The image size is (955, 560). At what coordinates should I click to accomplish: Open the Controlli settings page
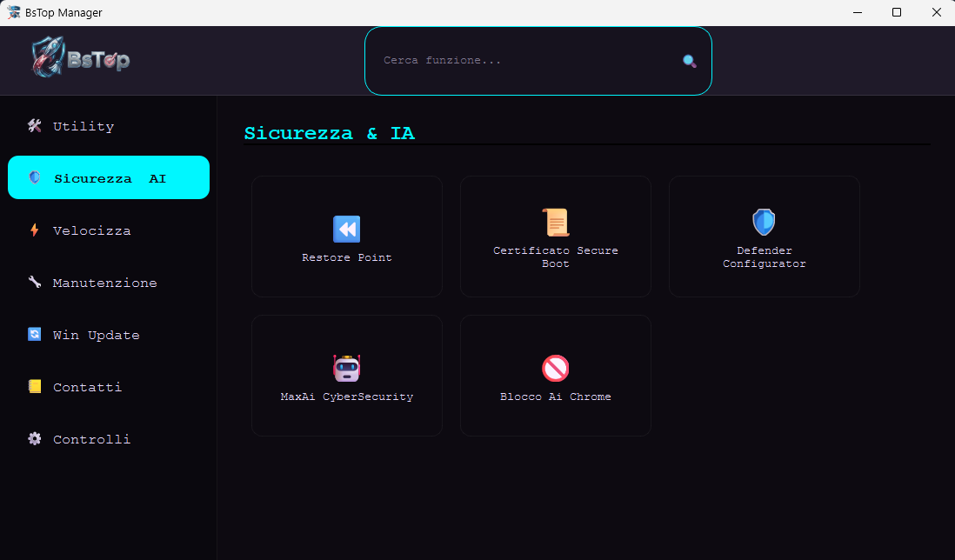coord(91,438)
